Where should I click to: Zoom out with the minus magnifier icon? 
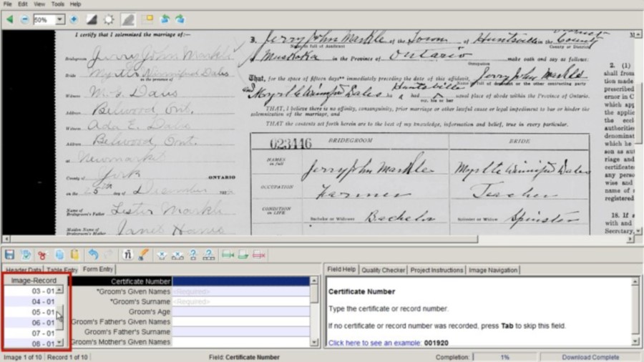click(24, 19)
